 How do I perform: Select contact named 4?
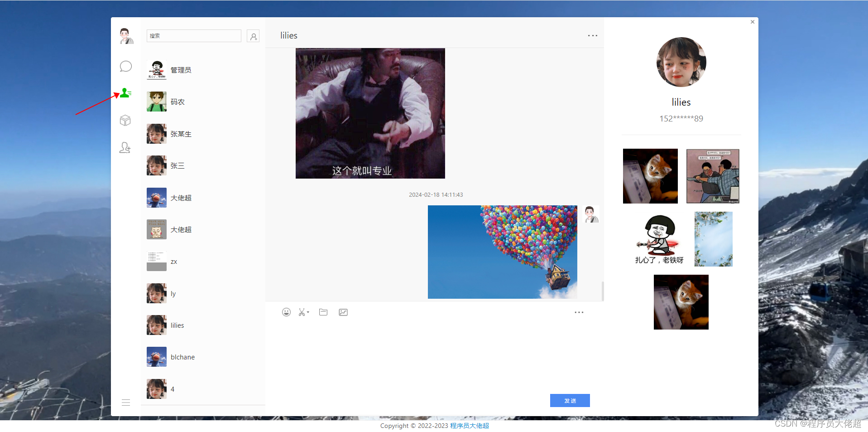click(x=203, y=389)
